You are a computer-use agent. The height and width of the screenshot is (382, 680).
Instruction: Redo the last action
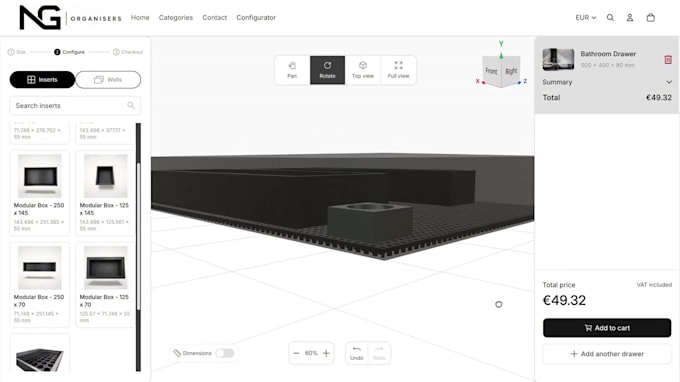(x=379, y=353)
